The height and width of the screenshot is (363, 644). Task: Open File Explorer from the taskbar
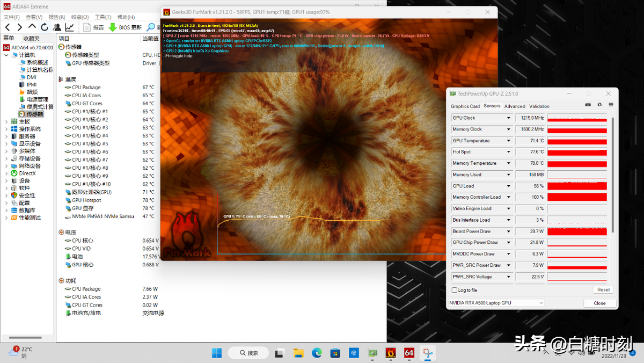coord(298,353)
